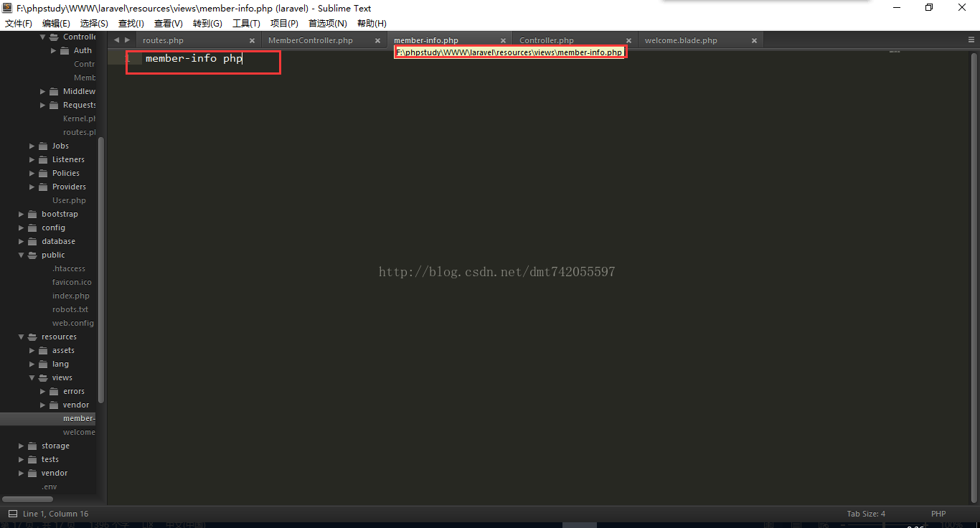Click the database folder icon
Image resolution: width=980 pixels, height=528 pixels.
[x=32, y=241]
